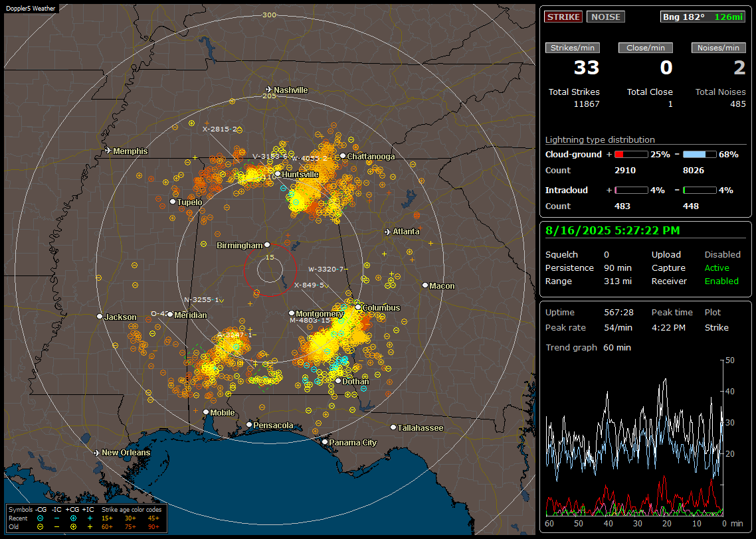Screen dimensions: 756x539
Task: Click the Nashville airport icon
Action: click(268, 90)
